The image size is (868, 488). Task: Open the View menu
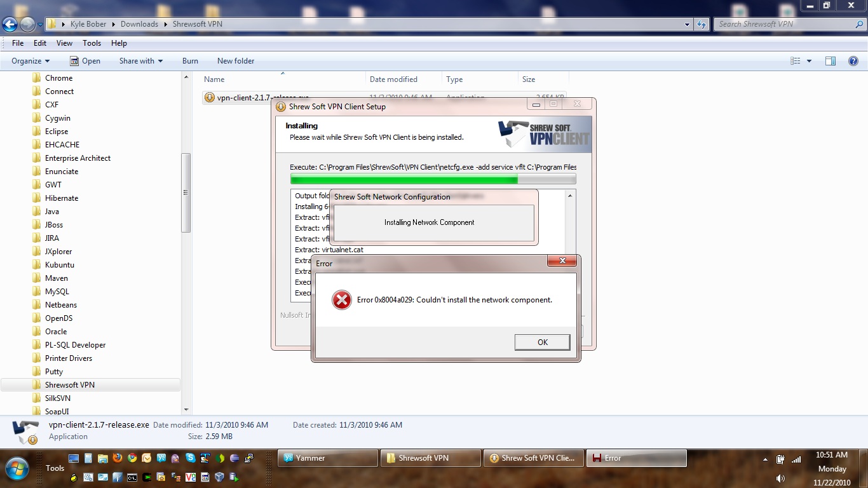64,43
